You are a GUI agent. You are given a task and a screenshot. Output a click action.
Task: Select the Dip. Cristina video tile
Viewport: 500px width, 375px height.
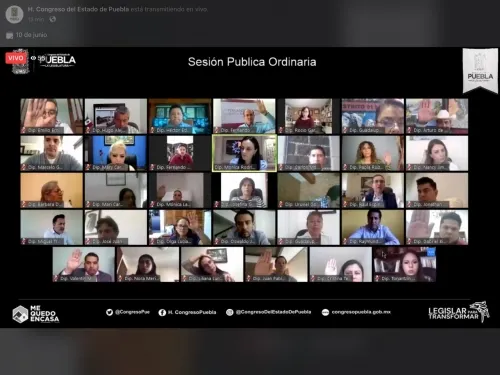pos(341,264)
